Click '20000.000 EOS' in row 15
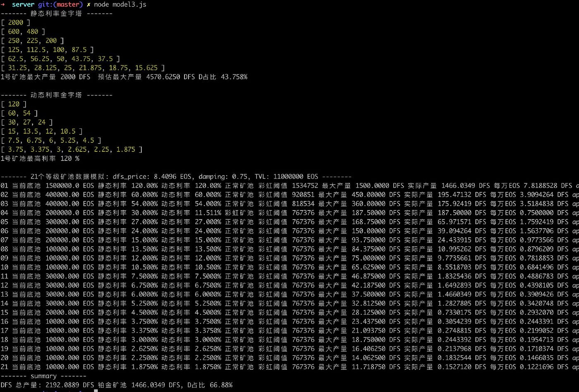Image resolution: width=579 pixels, height=392 pixels. tap(70, 313)
